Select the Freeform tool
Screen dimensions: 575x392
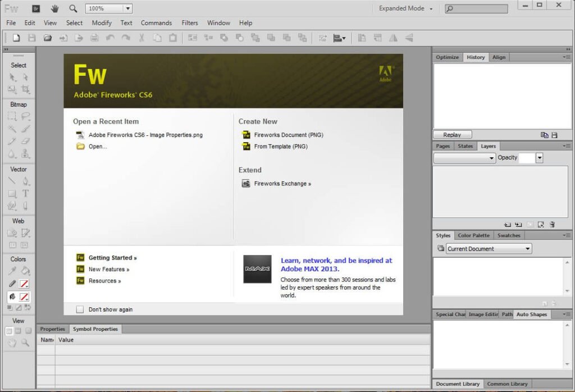point(12,206)
